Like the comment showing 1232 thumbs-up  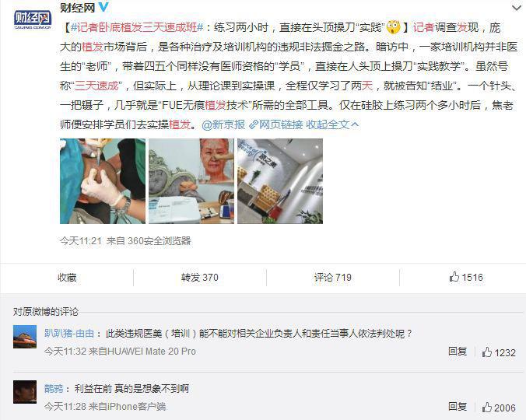tap(499, 352)
